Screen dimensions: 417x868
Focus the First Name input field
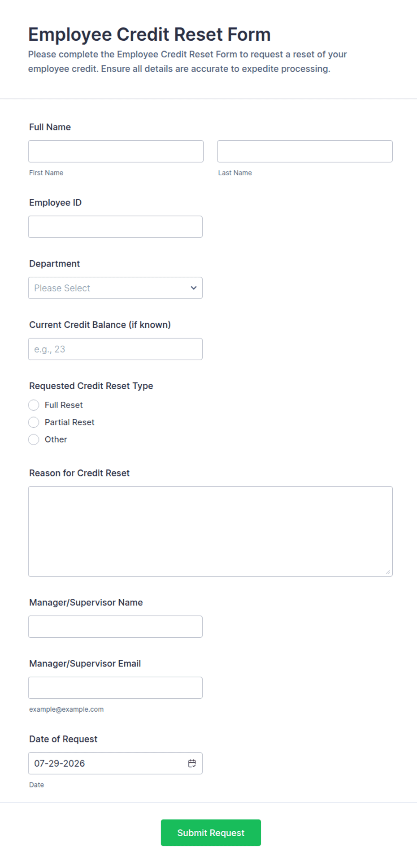pos(116,151)
